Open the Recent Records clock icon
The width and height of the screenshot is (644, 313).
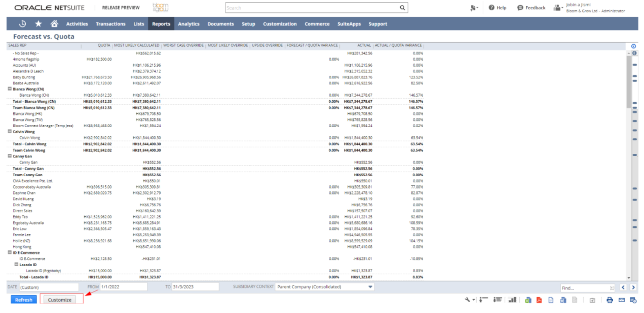click(23, 24)
